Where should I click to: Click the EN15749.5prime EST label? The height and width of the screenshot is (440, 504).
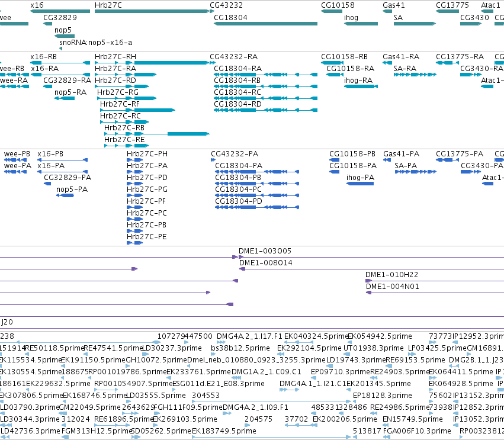pos(413,419)
